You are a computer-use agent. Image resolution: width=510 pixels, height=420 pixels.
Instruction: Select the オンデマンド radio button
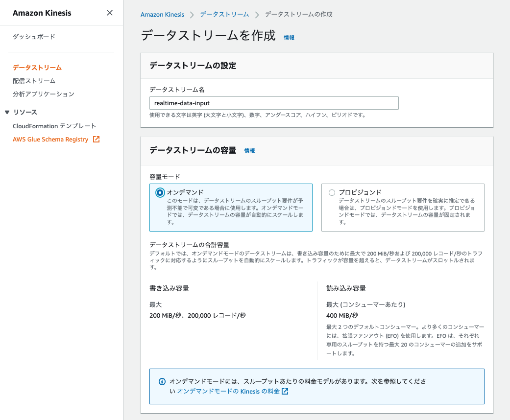160,192
